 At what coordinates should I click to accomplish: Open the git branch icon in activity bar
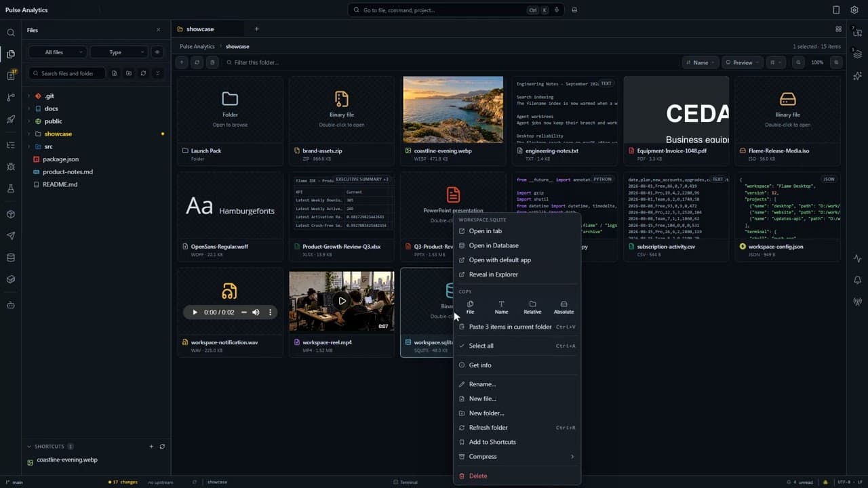point(10,98)
